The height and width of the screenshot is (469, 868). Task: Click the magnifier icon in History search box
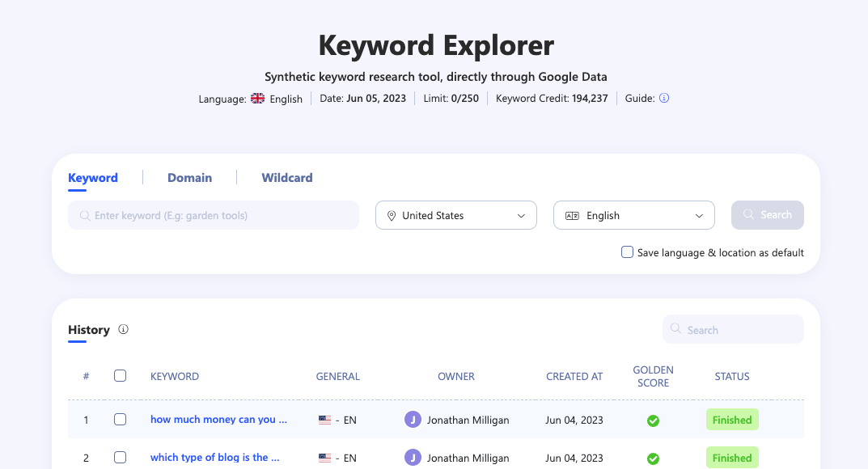[x=676, y=329]
